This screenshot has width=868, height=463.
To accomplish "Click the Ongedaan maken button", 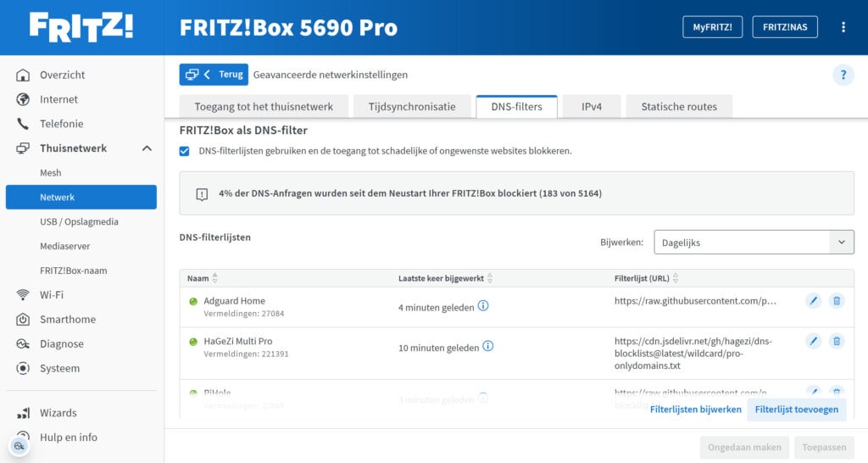I will click(x=744, y=447).
